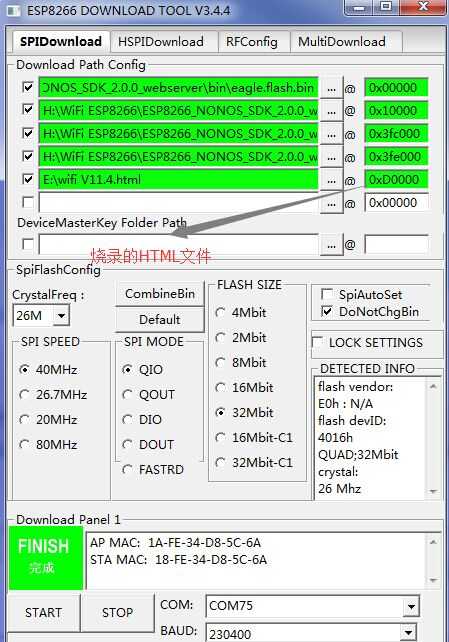This screenshot has height=642, width=449.
Task: Click the STA MAC address text line
Action: click(x=178, y=560)
